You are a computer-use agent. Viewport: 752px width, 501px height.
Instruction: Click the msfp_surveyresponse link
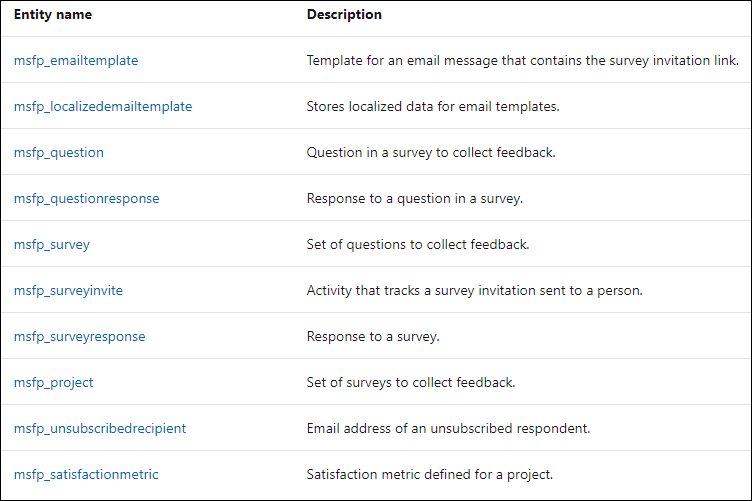coord(80,337)
